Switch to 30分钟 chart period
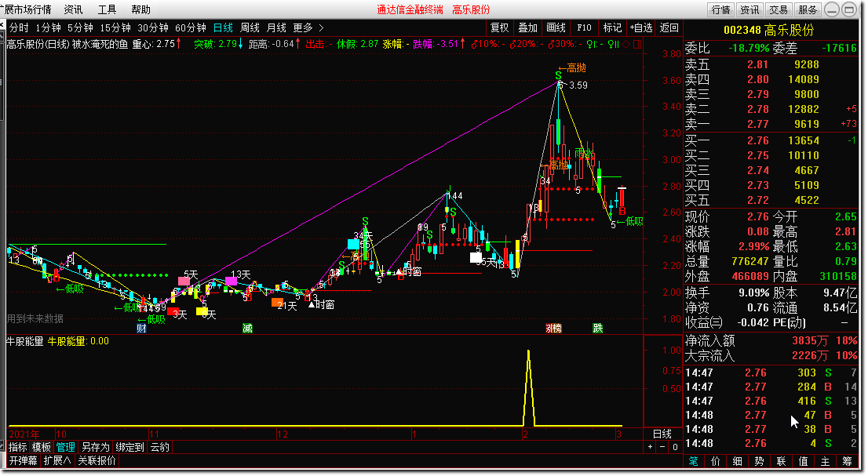Image resolution: width=868 pixels, height=476 pixels. [153, 27]
